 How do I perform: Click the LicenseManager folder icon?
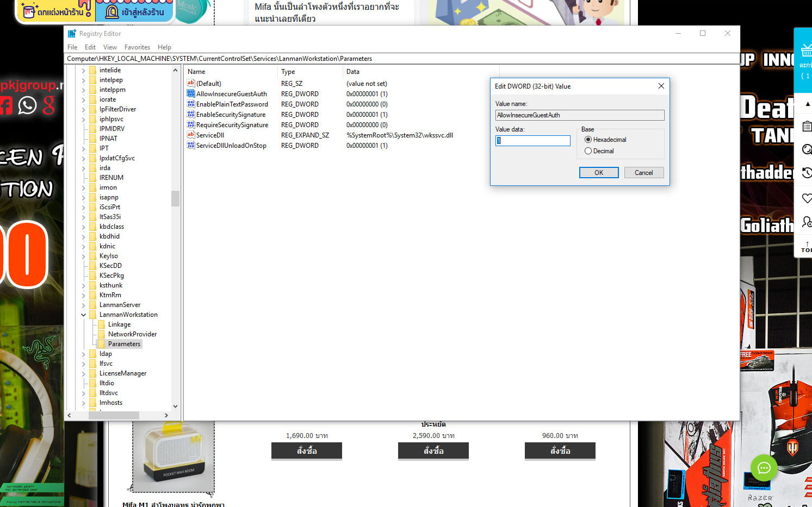[92, 373]
